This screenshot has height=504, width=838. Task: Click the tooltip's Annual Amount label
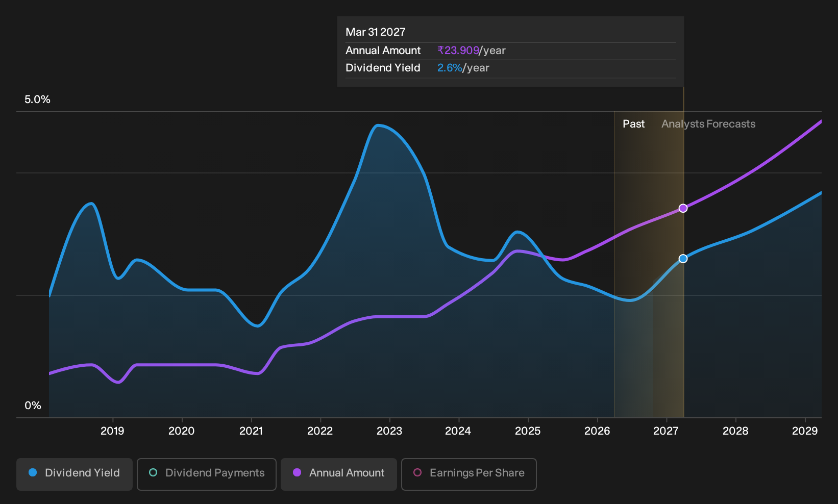[x=383, y=51]
